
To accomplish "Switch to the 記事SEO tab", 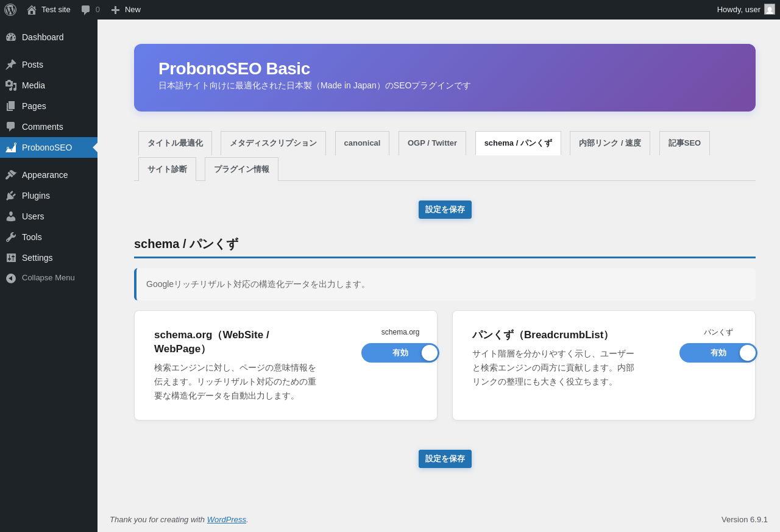I will (x=684, y=143).
